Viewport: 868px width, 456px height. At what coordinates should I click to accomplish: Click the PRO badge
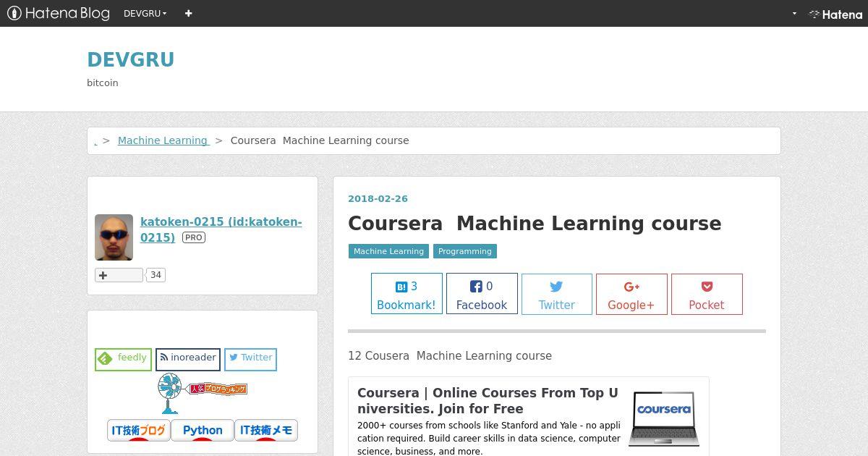(194, 237)
